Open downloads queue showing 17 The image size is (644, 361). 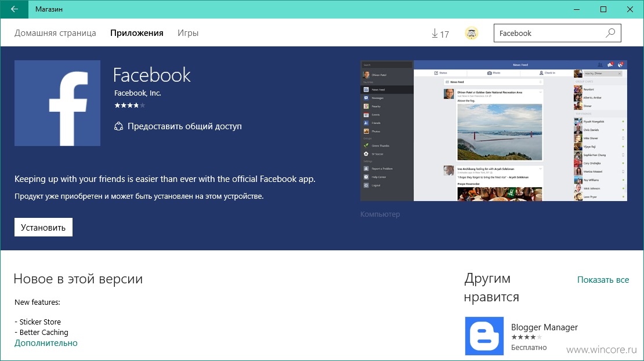point(440,34)
